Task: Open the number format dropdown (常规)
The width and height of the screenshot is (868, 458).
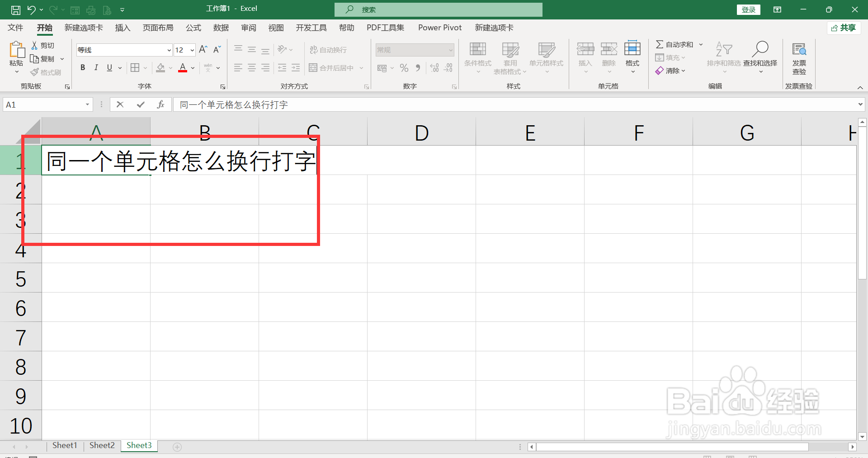Action: [451, 50]
